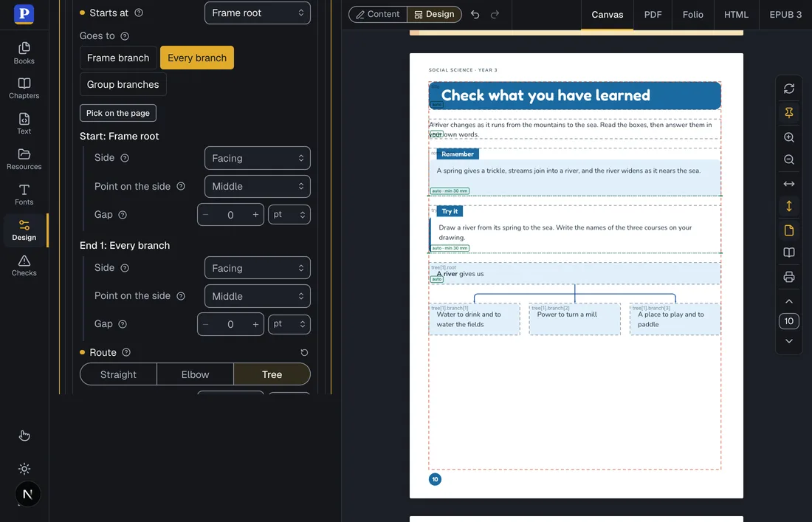Select the Frame branch option

(118, 58)
